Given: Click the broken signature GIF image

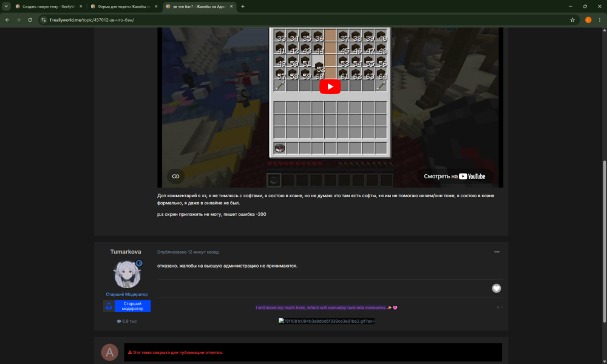Looking at the screenshot, I should [x=327, y=321].
